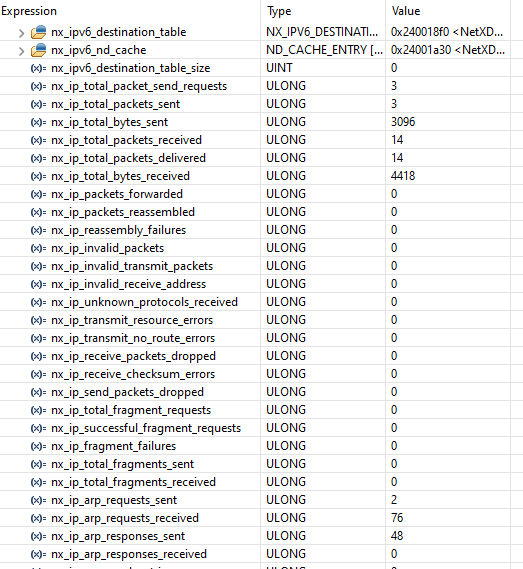
Task: Click variable icon beside nx_ip_packets_reassembled
Action: click(x=38, y=212)
